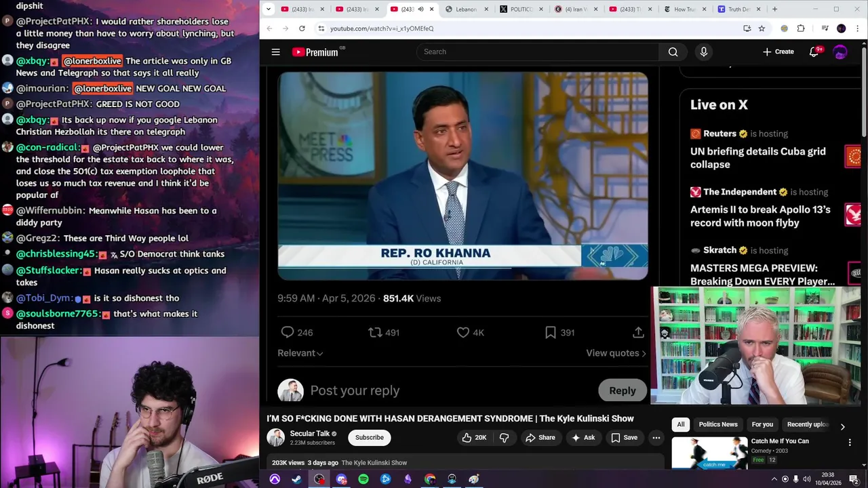
Task: Open the YouTube notifications bell
Action: pyautogui.click(x=814, y=52)
